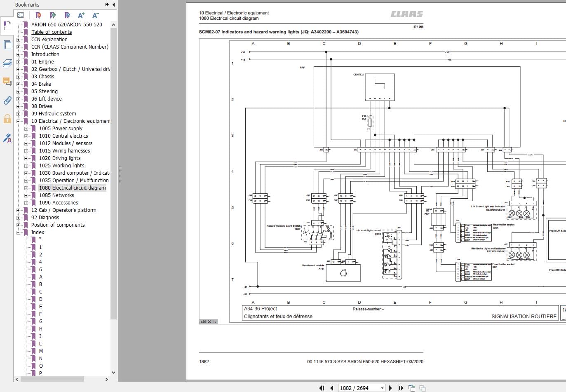This screenshot has height=392, width=566.
Task: Select the 03 Chassis bookmark
Action: point(43,77)
